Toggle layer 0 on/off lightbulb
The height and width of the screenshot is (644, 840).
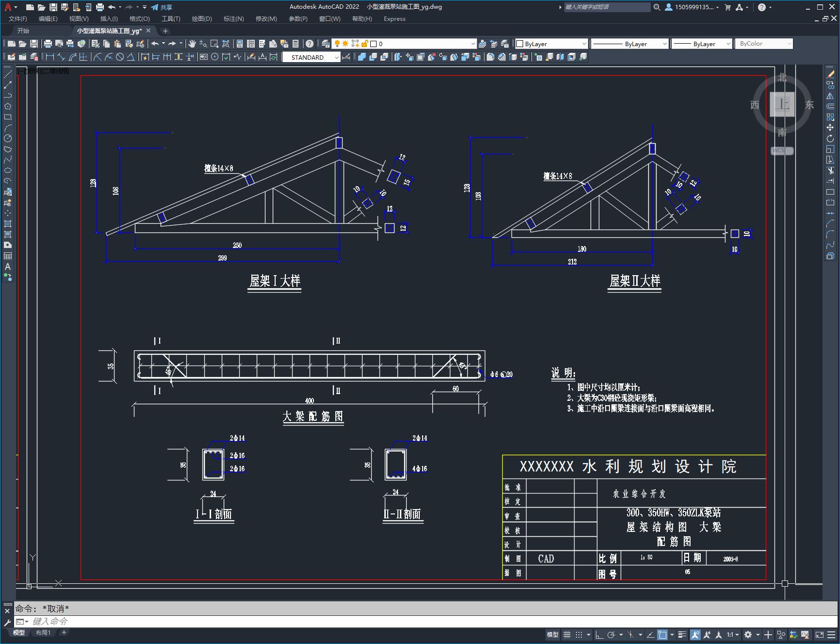tap(337, 44)
